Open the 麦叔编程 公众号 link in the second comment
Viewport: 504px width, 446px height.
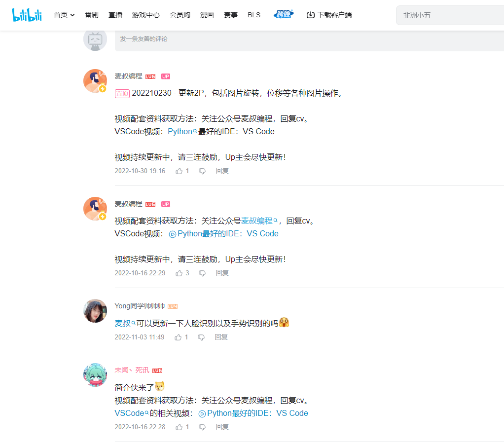[x=257, y=221]
